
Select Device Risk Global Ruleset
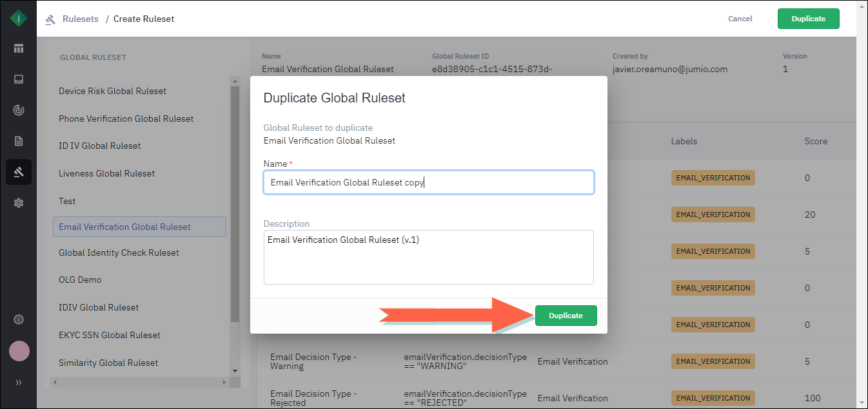112,91
